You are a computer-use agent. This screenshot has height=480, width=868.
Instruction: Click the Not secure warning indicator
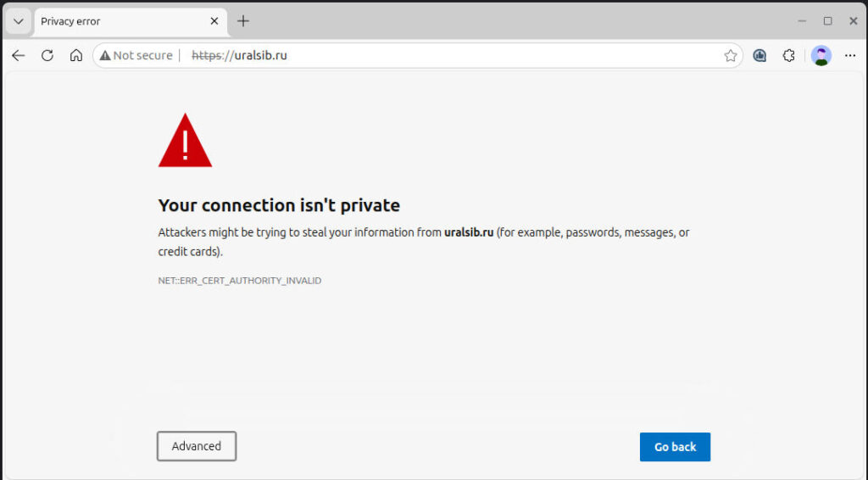point(136,55)
